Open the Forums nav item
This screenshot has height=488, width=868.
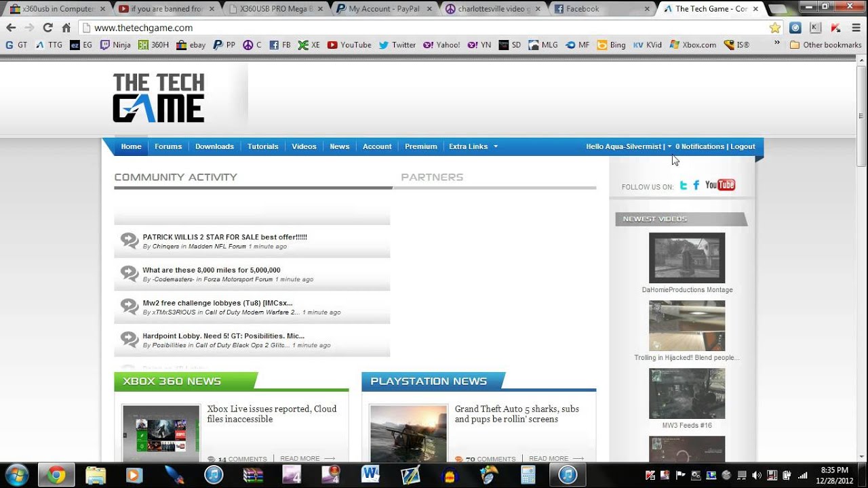[x=168, y=146]
